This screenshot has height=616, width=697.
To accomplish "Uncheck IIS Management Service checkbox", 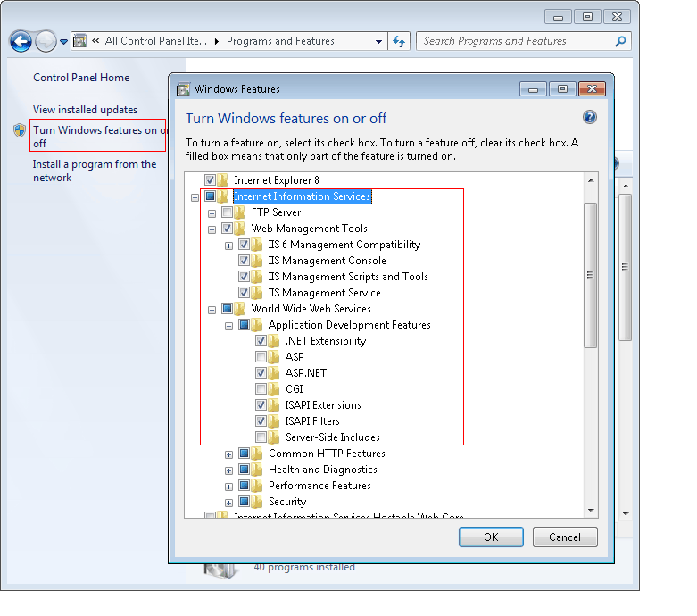I will tap(244, 292).
